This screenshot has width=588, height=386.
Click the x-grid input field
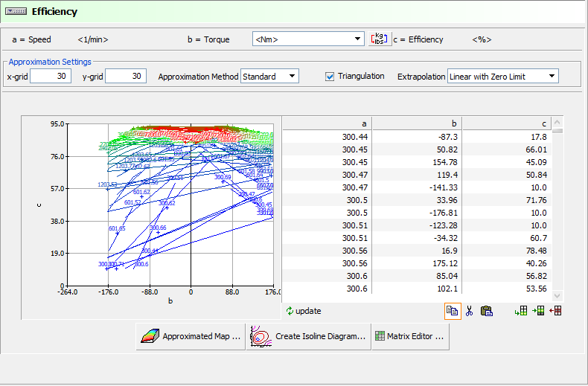(x=51, y=76)
